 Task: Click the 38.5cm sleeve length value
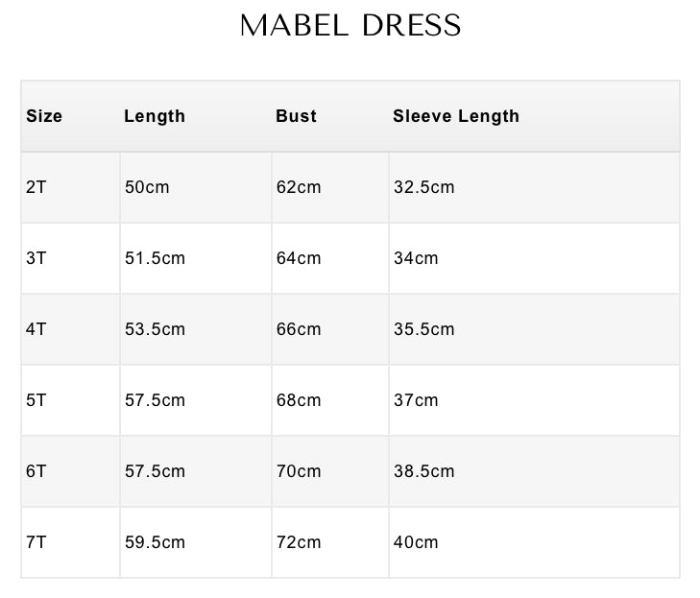coord(423,471)
